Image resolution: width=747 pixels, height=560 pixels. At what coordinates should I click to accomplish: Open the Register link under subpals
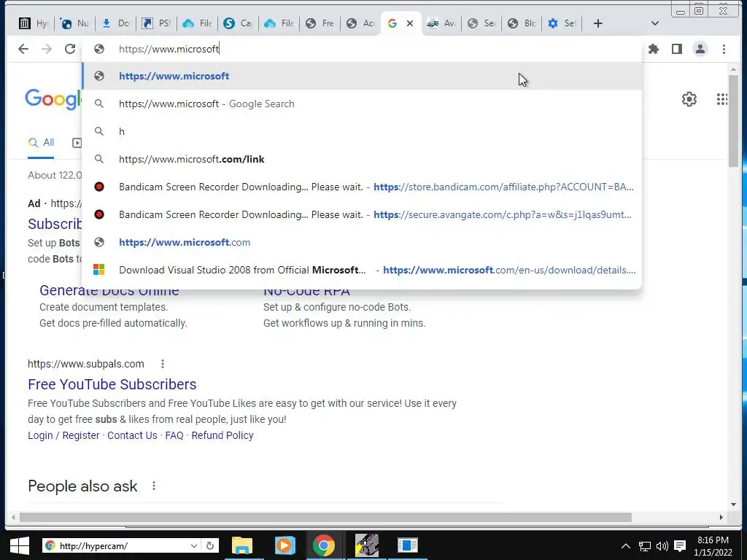coord(81,435)
